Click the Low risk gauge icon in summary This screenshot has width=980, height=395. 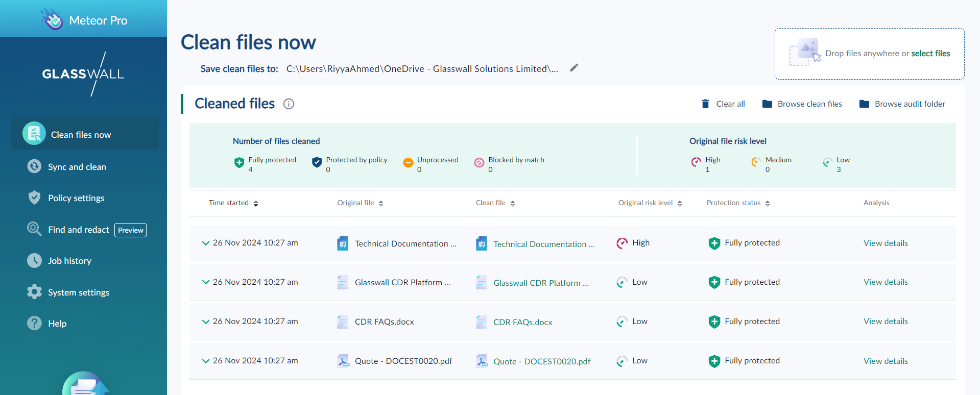coord(827,162)
